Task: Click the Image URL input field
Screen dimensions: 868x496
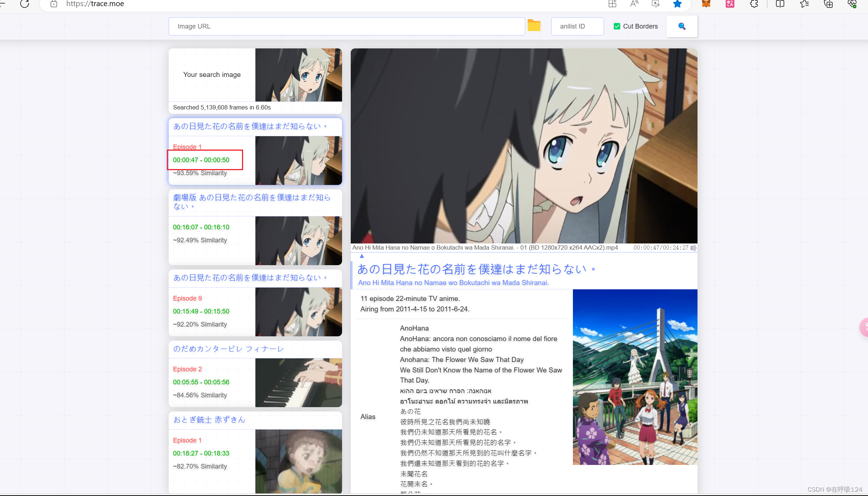Action: tap(346, 26)
